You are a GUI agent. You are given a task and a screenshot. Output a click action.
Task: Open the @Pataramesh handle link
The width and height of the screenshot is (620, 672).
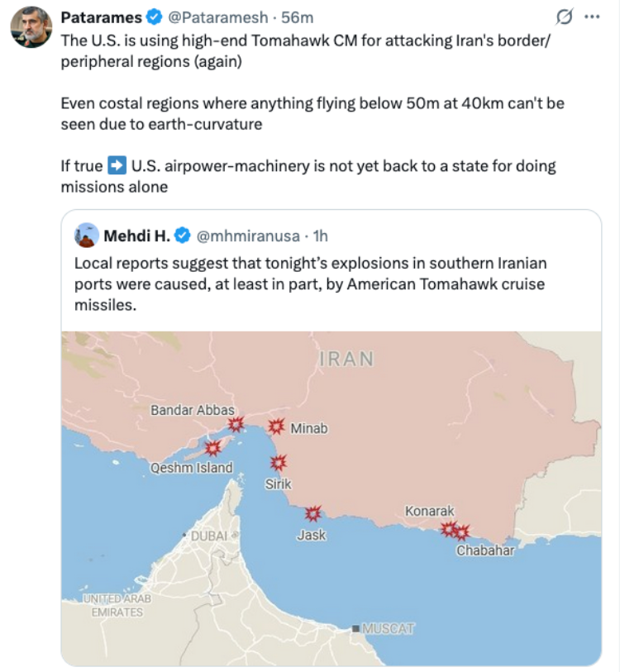[x=217, y=17]
